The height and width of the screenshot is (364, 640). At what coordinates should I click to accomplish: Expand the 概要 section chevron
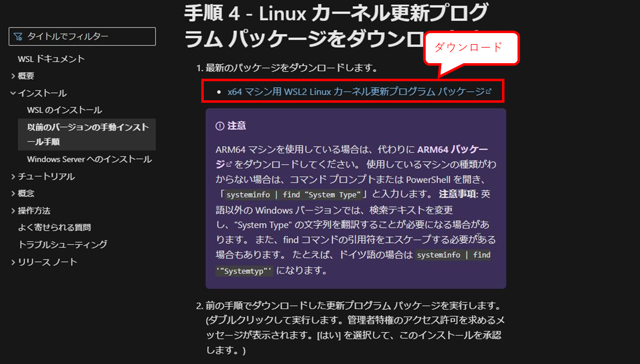(13, 76)
